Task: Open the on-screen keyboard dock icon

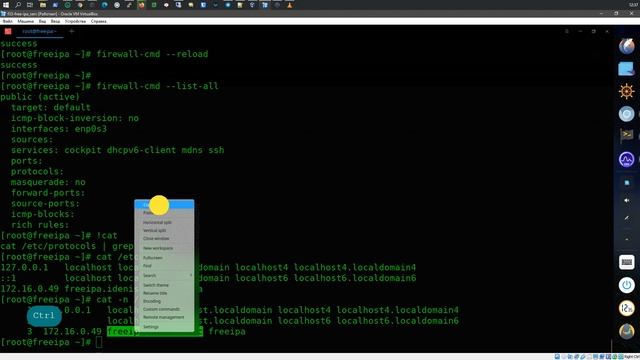Action: pyautogui.click(x=627, y=262)
